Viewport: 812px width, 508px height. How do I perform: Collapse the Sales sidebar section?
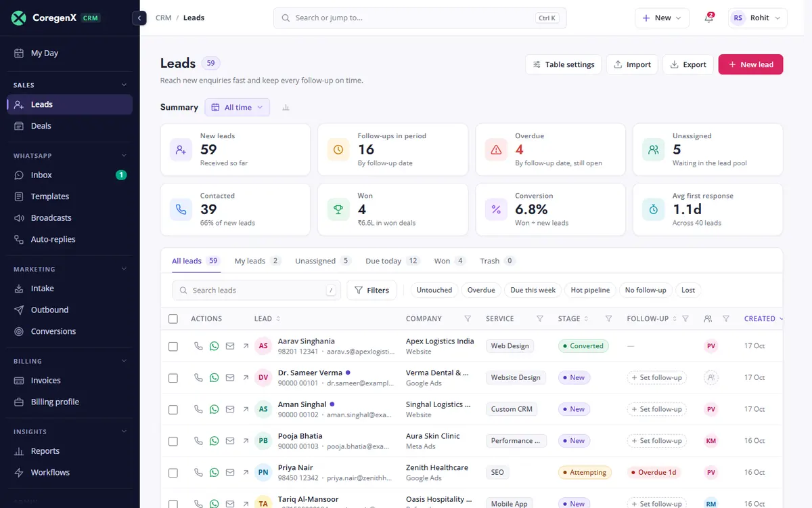pyautogui.click(x=124, y=85)
